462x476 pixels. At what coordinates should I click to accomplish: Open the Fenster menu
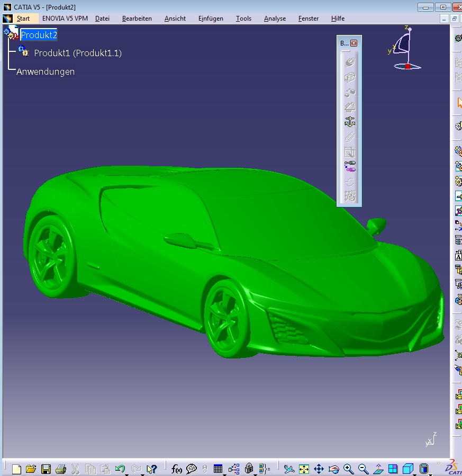pyautogui.click(x=309, y=19)
